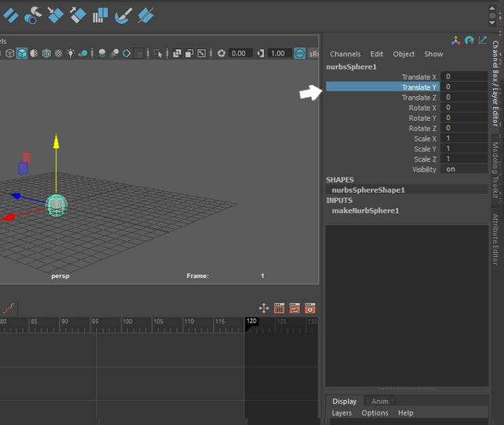Toggle the shadows icon in panel toolbar

click(83, 54)
